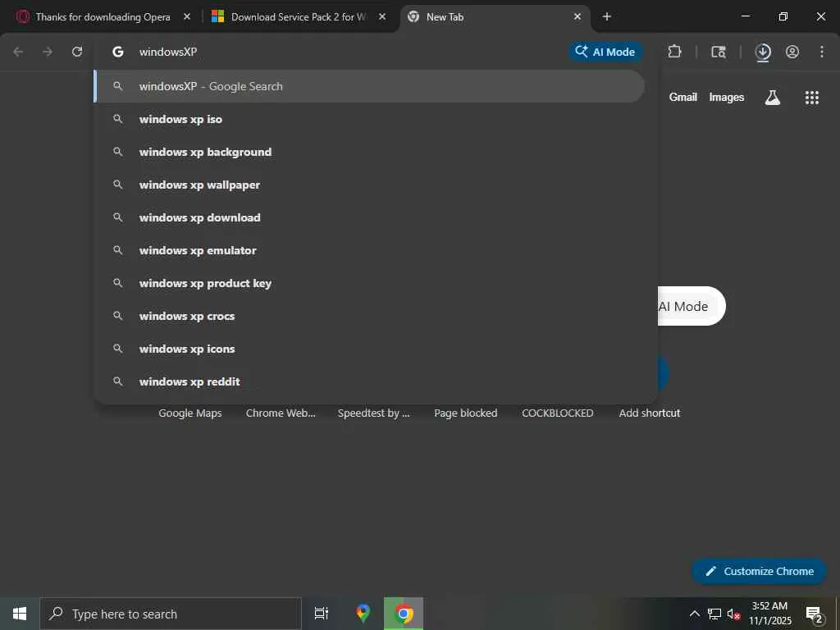Open Task View in the taskbar
The image size is (840, 630).
(x=321, y=614)
